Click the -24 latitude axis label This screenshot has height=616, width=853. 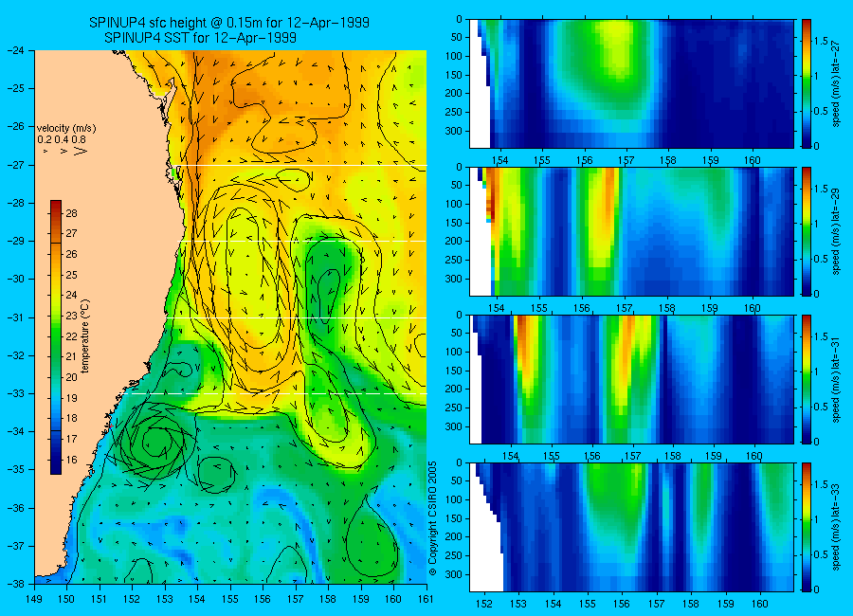15,50
